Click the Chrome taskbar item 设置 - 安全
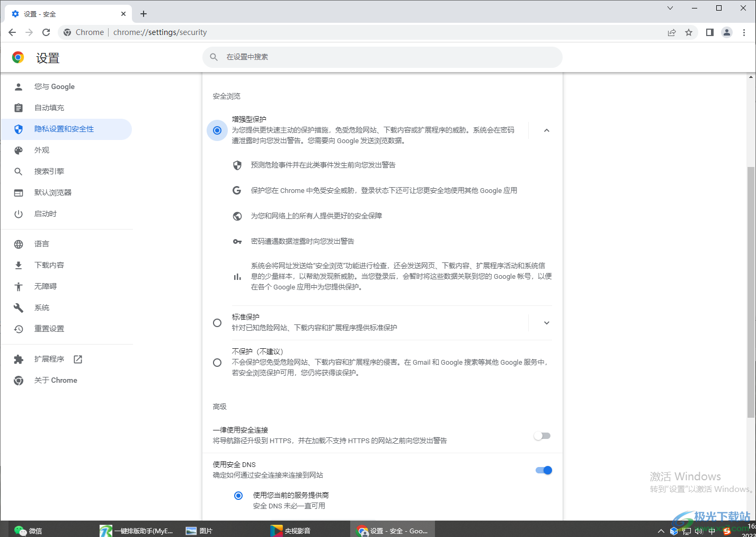Viewport: 756px width, 537px height. point(393,530)
